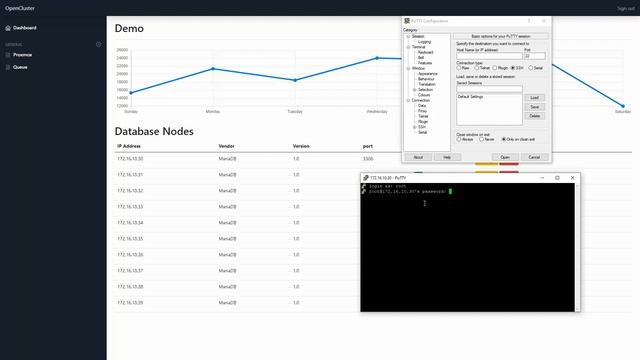
Task: Collapse the Session tree node expander
Action: pos(408,37)
